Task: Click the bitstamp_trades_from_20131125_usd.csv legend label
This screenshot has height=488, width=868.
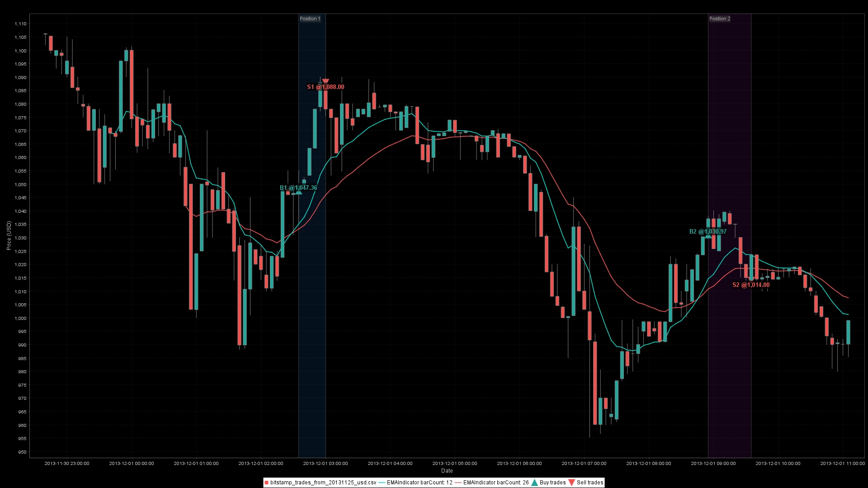Action: (323, 483)
